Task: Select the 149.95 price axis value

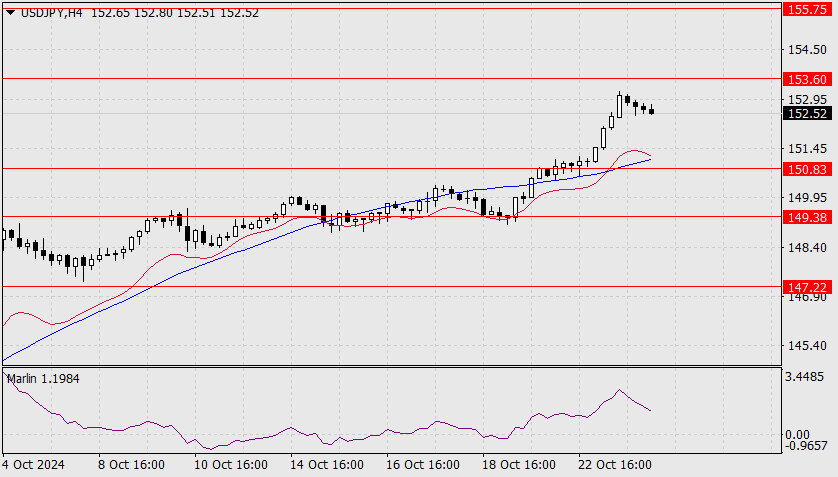Action: (807, 198)
